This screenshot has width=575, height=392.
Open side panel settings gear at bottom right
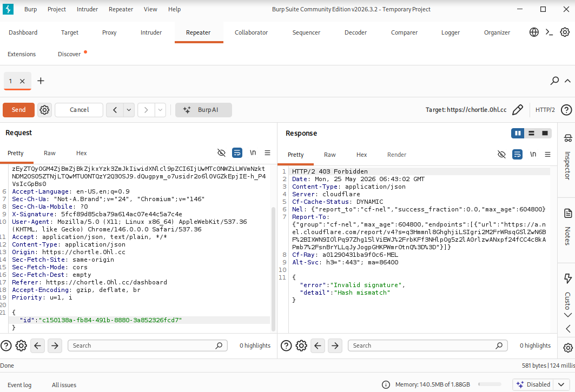coord(567,347)
